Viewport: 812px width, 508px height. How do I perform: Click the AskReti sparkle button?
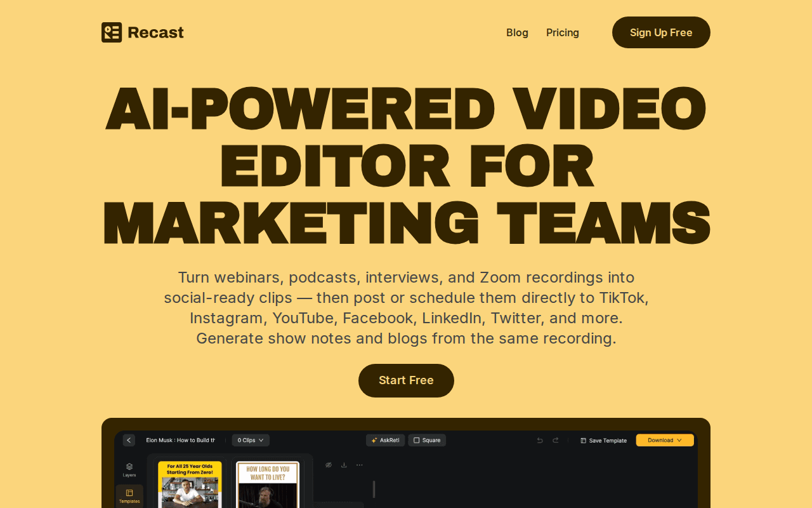click(x=385, y=440)
